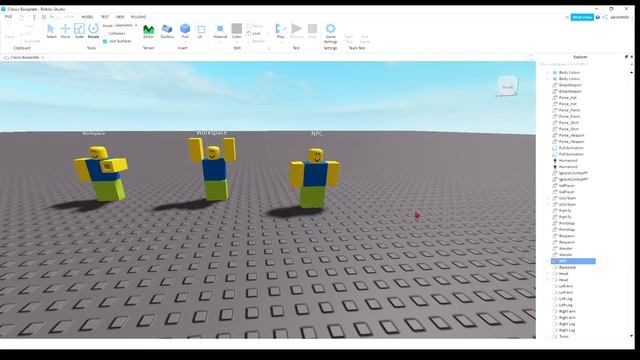Click the Team Test icon
The height and width of the screenshot is (360, 640).
coord(349,38)
